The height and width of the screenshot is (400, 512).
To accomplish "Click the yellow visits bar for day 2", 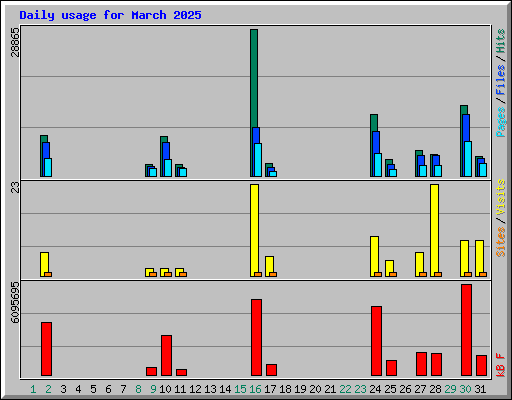I will pyautogui.click(x=44, y=262).
